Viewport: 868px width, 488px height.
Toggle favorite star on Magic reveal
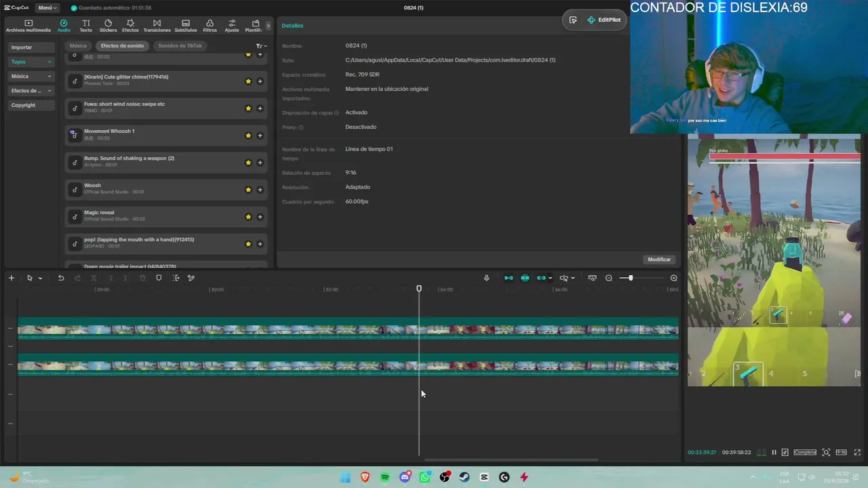248,217
